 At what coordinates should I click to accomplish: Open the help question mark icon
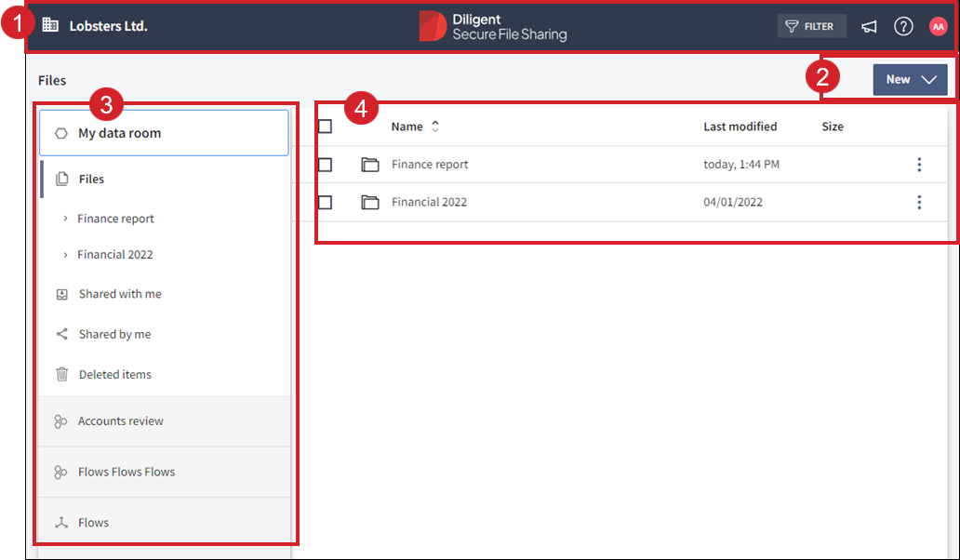coord(903,26)
